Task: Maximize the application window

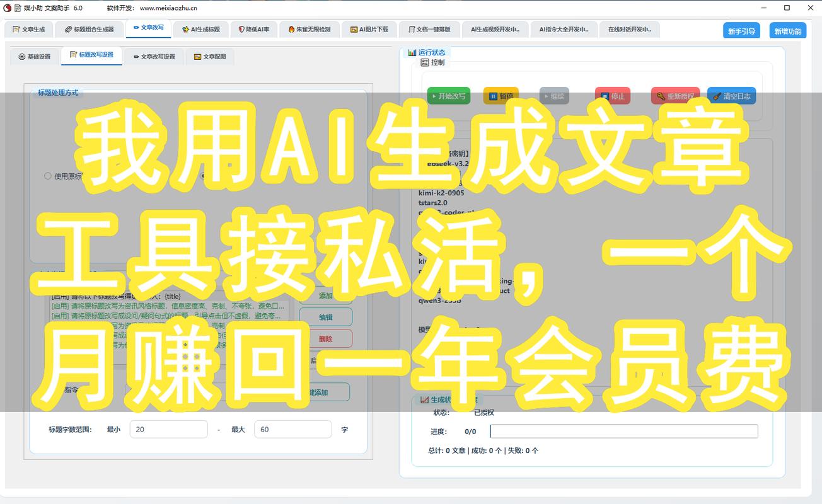Action: 787,8
